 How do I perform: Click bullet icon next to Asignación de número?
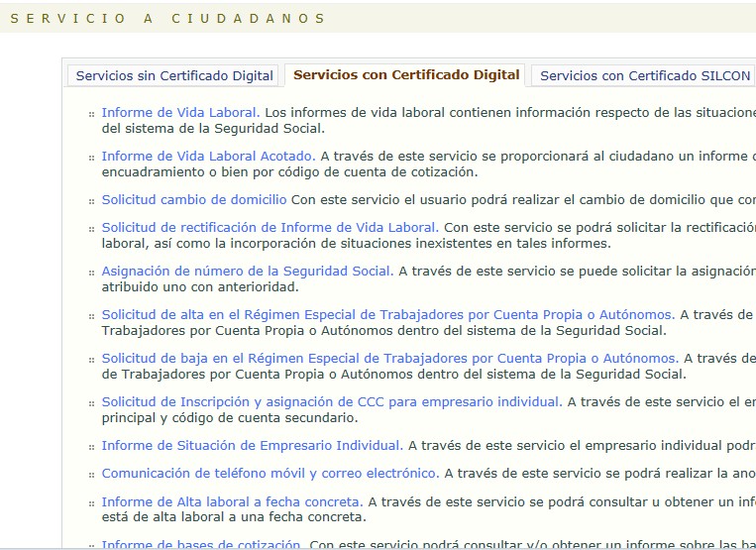[x=92, y=274]
